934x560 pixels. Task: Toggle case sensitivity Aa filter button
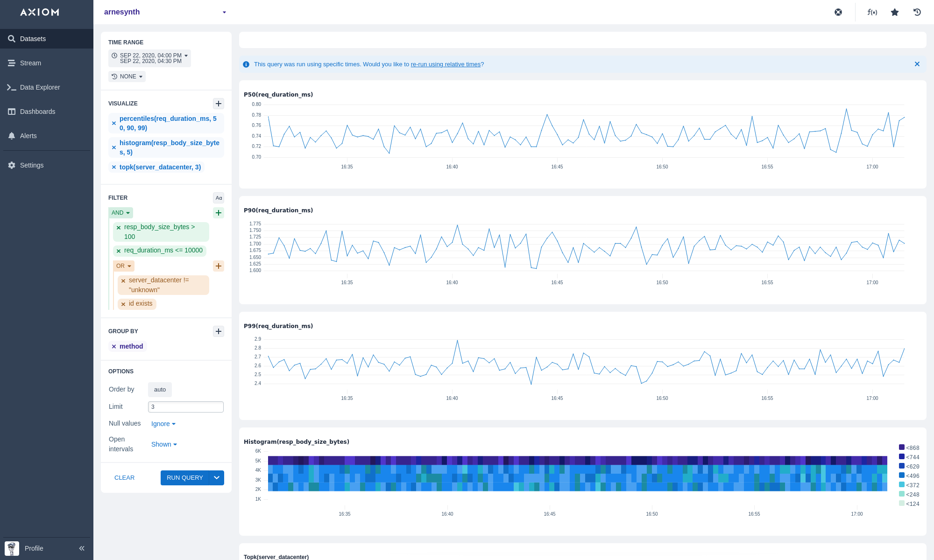(218, 198)
